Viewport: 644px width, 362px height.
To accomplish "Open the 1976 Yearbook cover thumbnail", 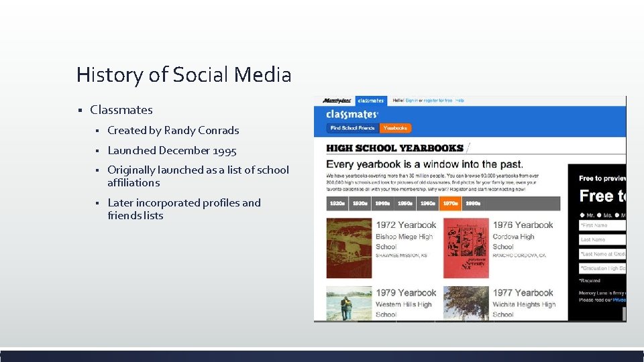I will coord(466,248).
